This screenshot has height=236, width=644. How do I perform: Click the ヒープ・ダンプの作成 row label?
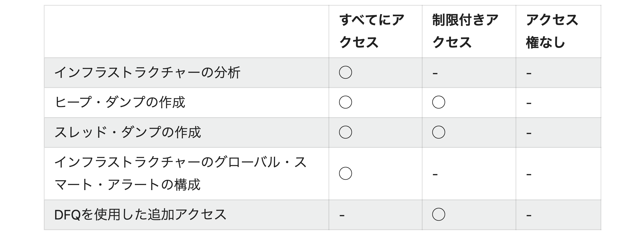click(x=120, y=102)
